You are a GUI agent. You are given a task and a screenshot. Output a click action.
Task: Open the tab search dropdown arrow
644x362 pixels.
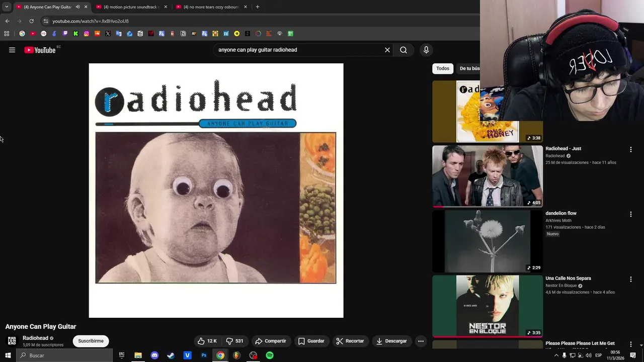[7, 7]
